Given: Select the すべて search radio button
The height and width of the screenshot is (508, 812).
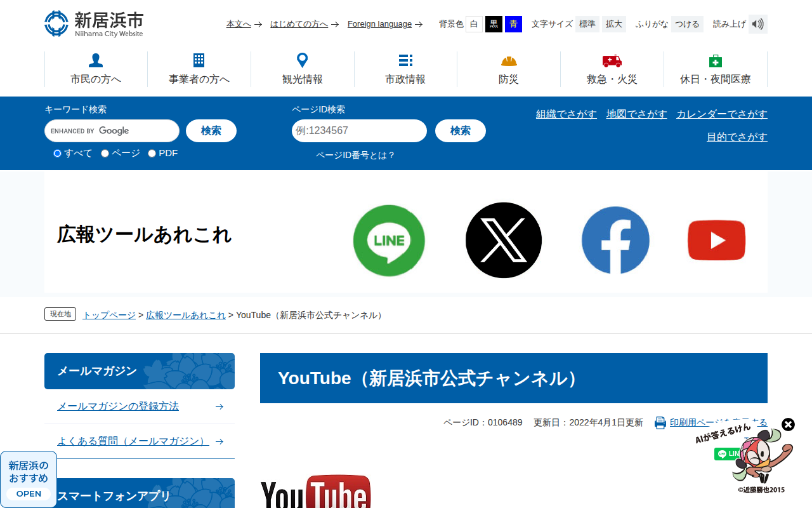Looking at the screenshot, I should (x=57, y=153).
